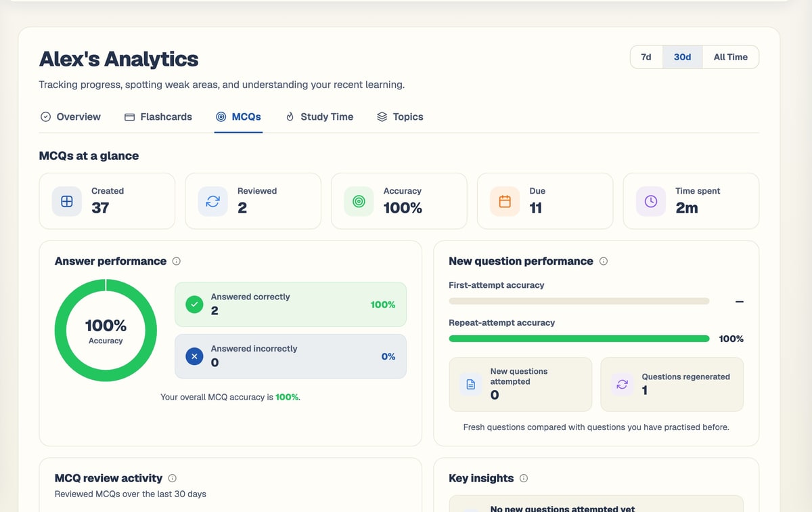Click the New questions attempted card

pyautogui.click(x=520, y=384)
